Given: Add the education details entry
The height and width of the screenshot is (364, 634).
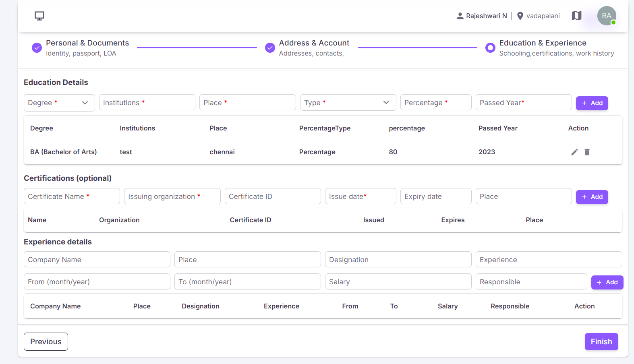Looking at the screenshot, I should coord(592,103).
